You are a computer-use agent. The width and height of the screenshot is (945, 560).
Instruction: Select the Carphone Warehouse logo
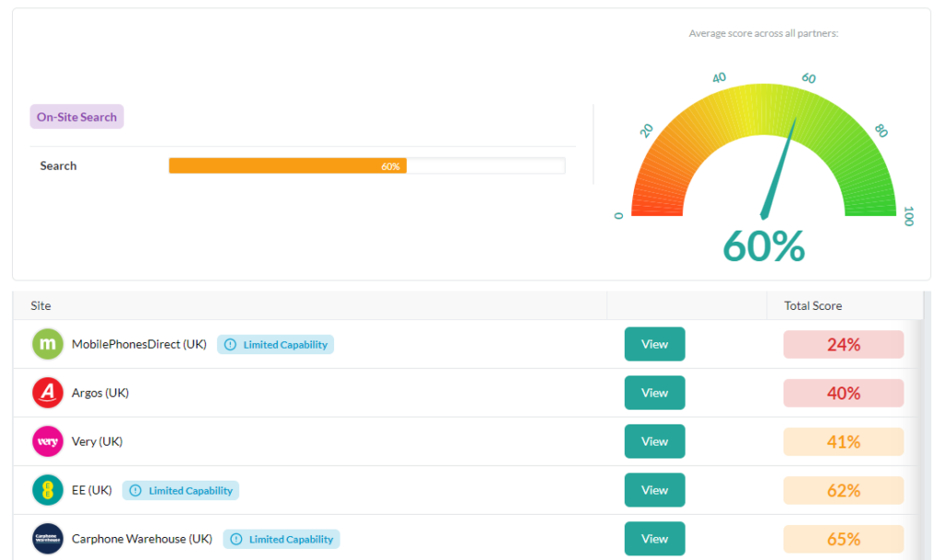click(47, 539)
